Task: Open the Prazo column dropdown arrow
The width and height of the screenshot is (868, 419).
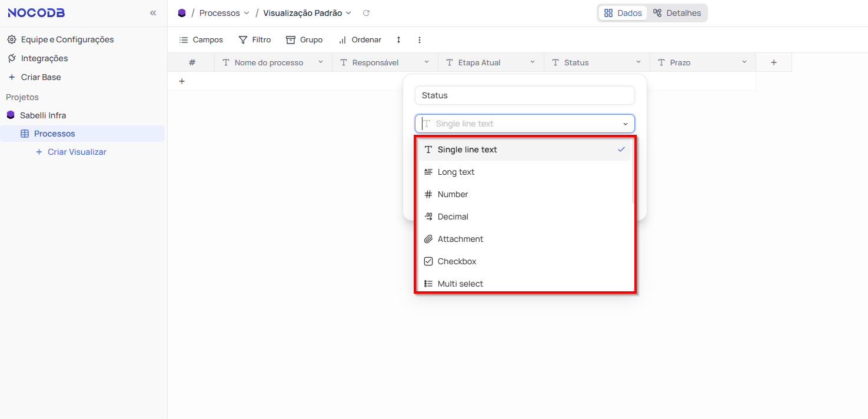Action: 744,62
